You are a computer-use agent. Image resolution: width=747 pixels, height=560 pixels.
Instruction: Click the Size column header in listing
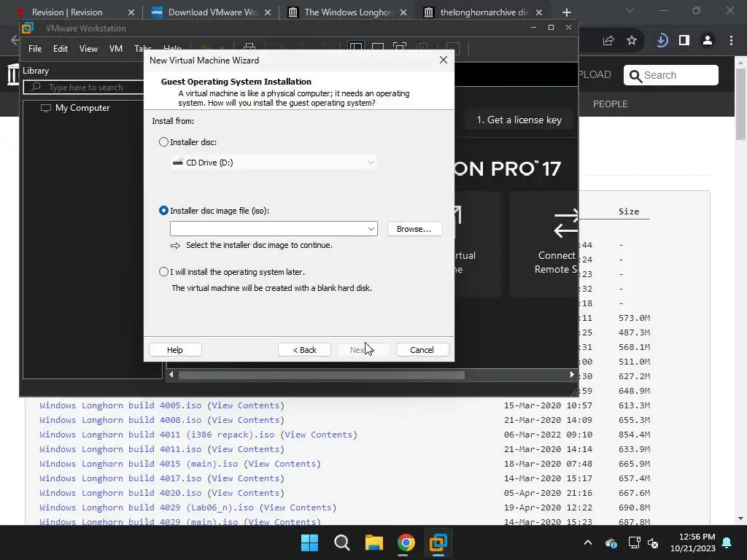629,211
